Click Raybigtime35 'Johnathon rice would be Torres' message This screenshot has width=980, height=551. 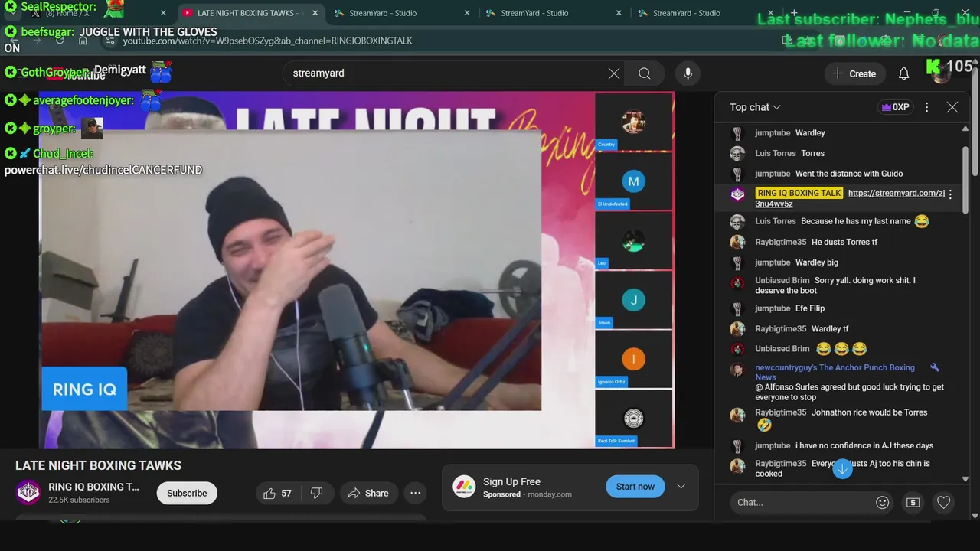870,412
